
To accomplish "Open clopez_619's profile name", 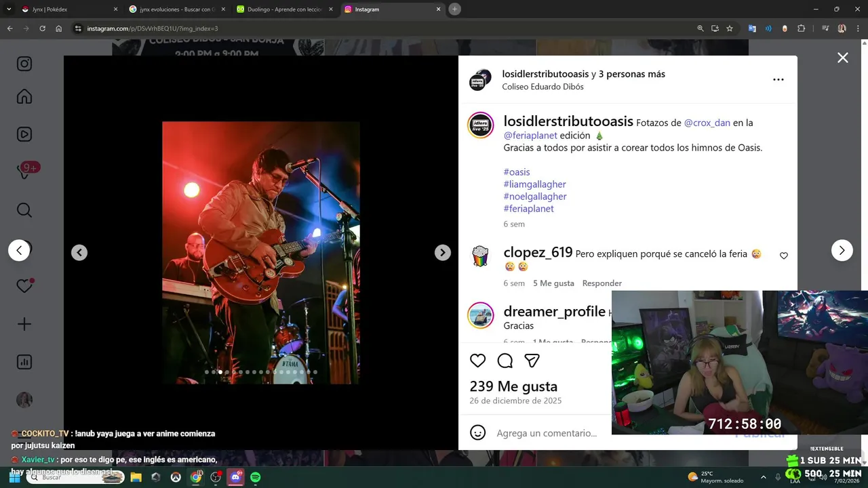I will click(538, 253).
